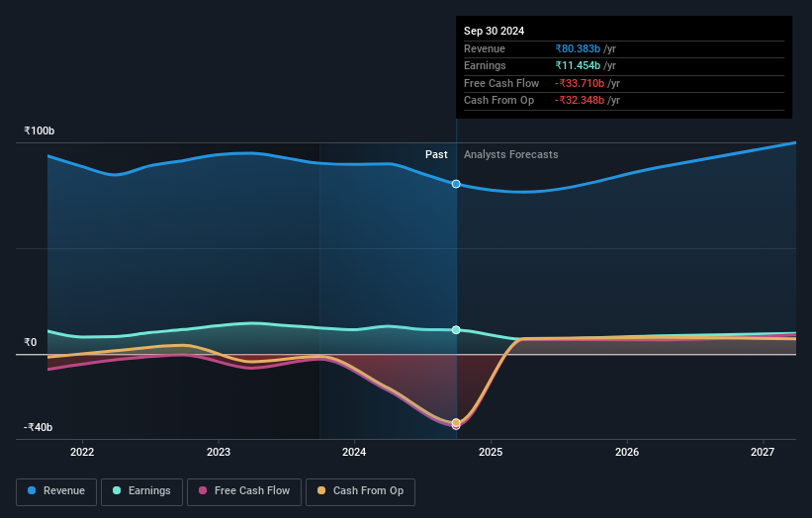This screenshot has width=812, height=518.
Task: Click the ₹80.383b revenue value in tooltip
Action: point(578,48)
